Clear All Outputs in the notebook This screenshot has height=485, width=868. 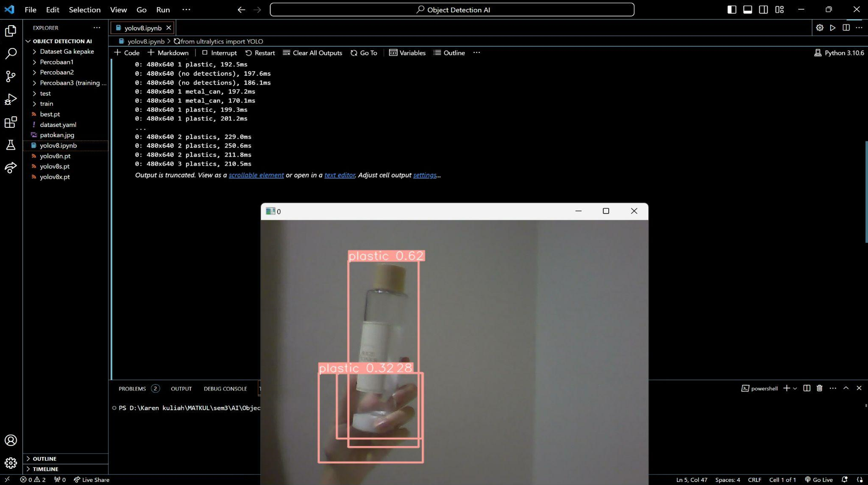[x=313, y=52]
